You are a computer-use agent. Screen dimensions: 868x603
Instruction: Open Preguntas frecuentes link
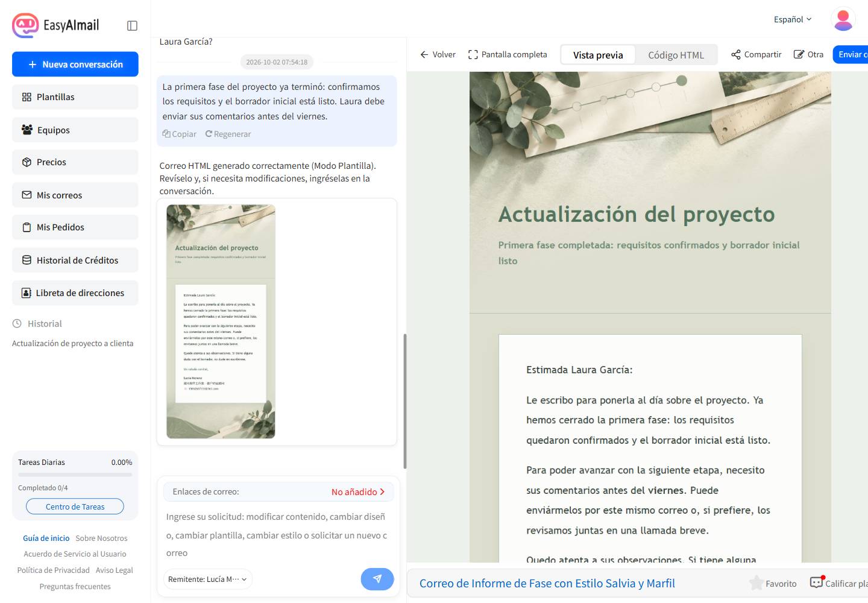tap(75, 586)
